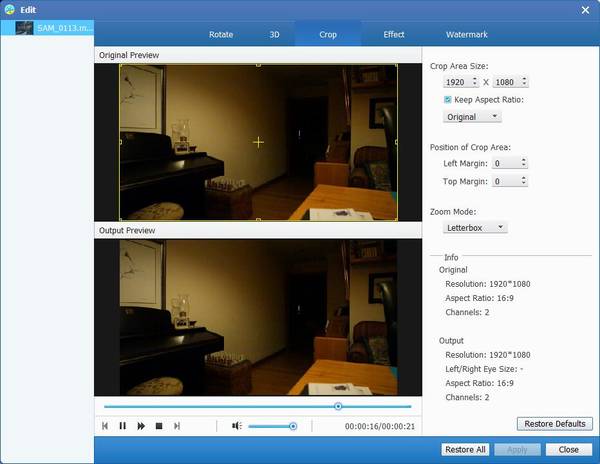Pause the video playback
Screen dimensions: 600x464
pyautogui.click(x=122, y=426)
